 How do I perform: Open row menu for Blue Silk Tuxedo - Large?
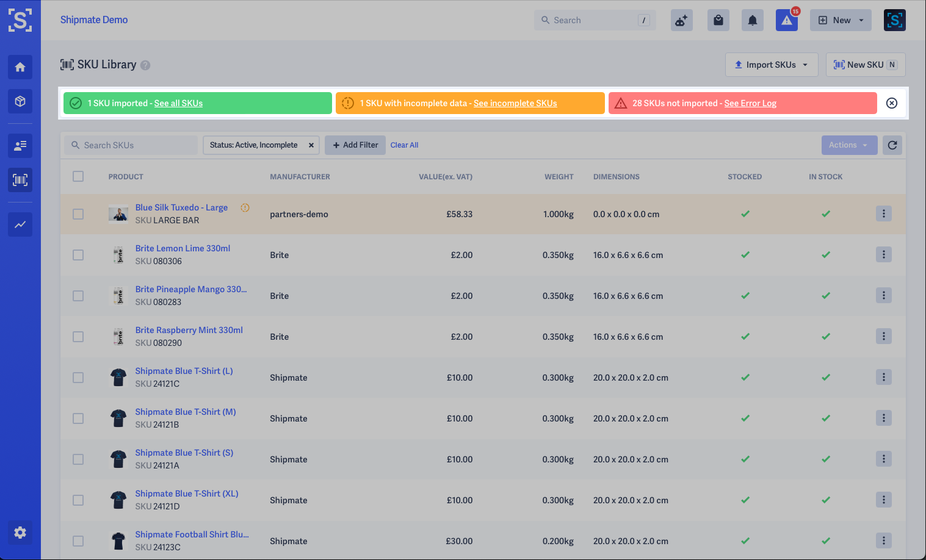tap(883, 214)
